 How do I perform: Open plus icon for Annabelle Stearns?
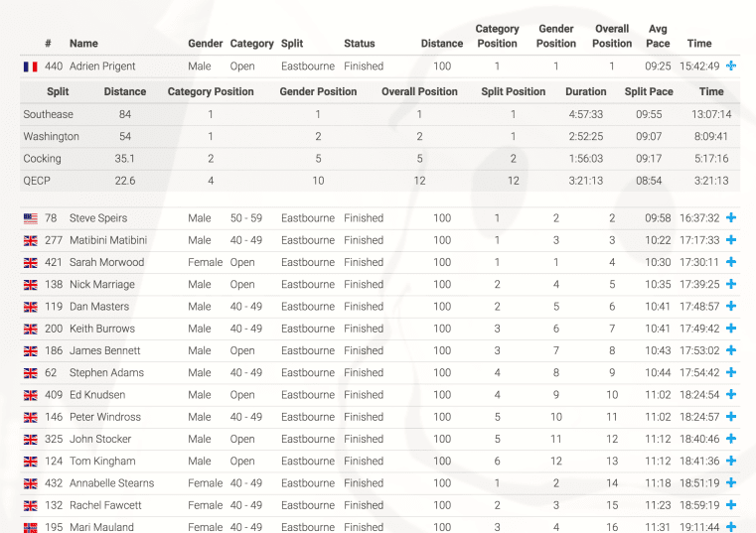tap(731, 483)
